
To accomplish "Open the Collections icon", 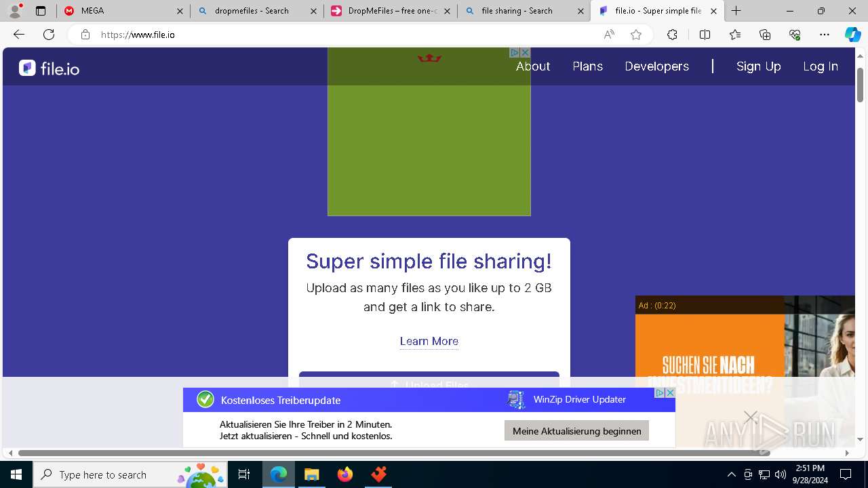I will 765,35.
